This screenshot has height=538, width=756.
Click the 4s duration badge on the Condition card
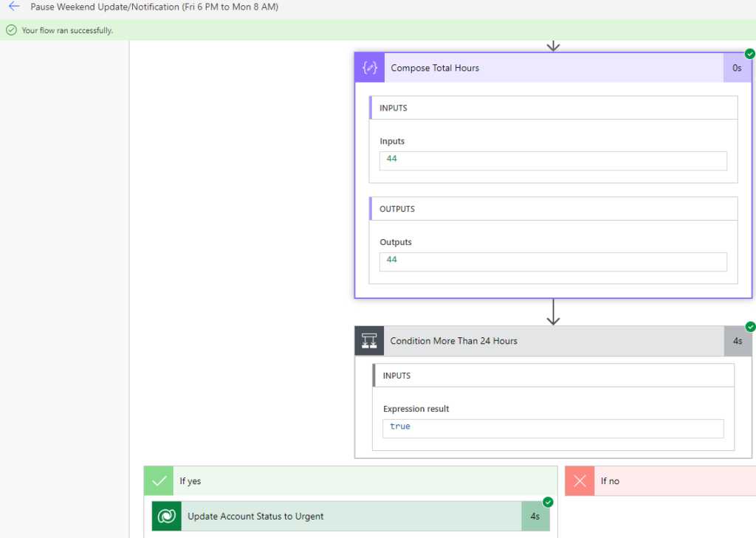pos(737,340)
